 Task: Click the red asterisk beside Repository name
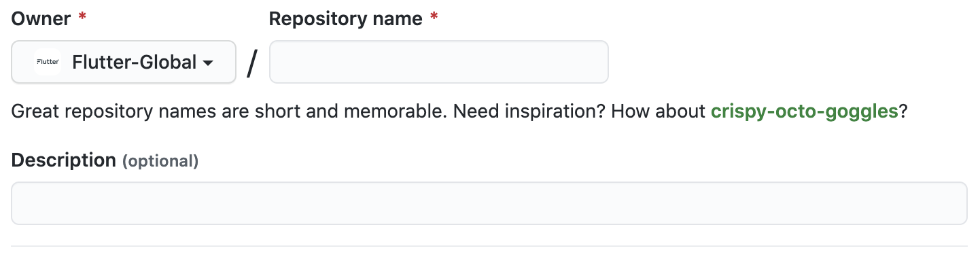point(434,17)
